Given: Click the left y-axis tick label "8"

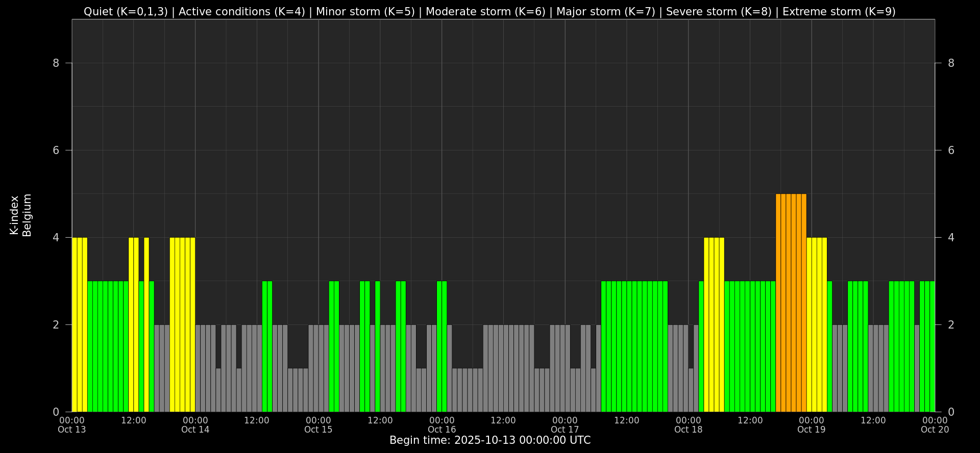Looking at the screenshot, I should click(56, 63).
